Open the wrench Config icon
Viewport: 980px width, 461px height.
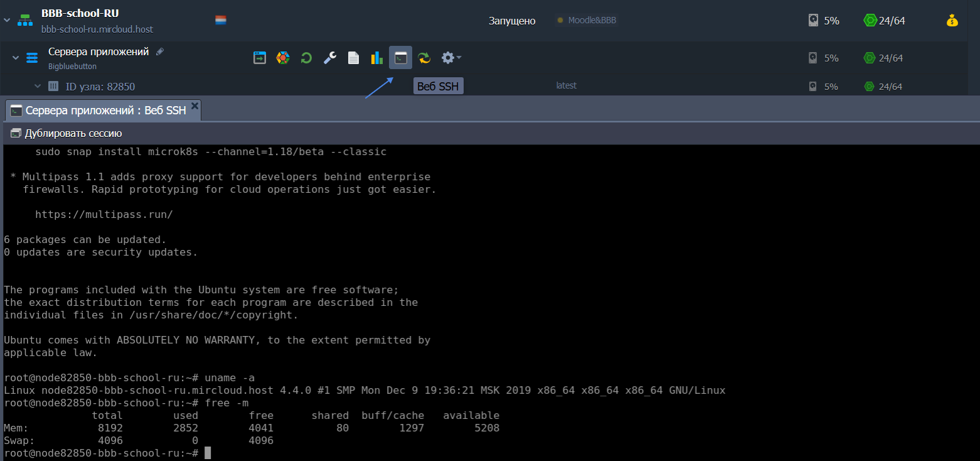pyautogui.click(x=330, y=58)
